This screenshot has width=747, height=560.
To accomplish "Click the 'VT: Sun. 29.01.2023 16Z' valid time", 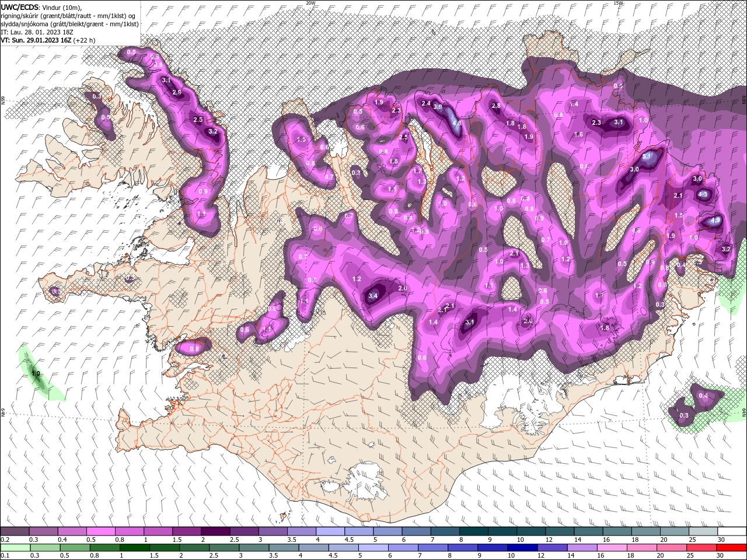I will pyautogui.click(x=36, y=40).
